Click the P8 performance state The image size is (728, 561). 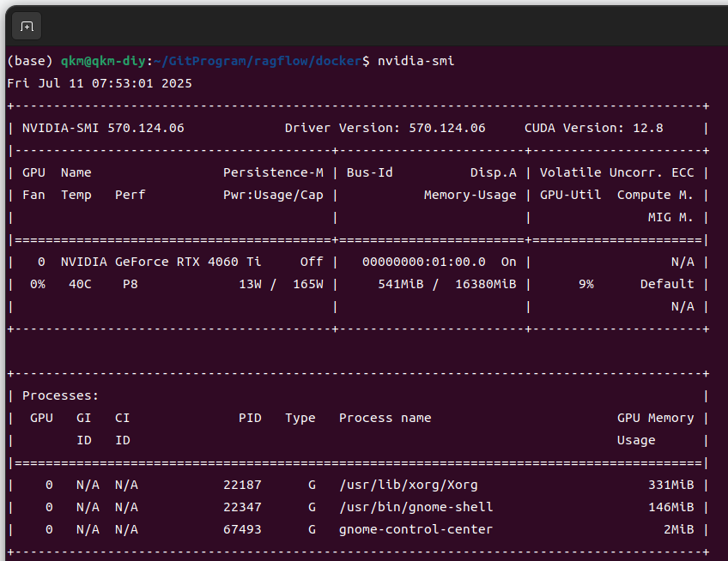pyautogui.click(x=130, y=285)
